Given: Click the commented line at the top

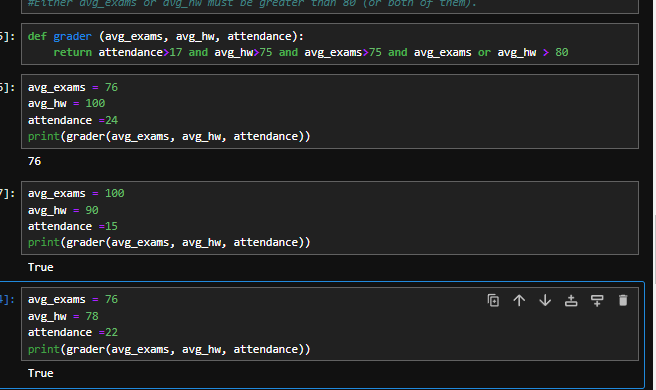Looking at the screenshot, I should point(252,3).
